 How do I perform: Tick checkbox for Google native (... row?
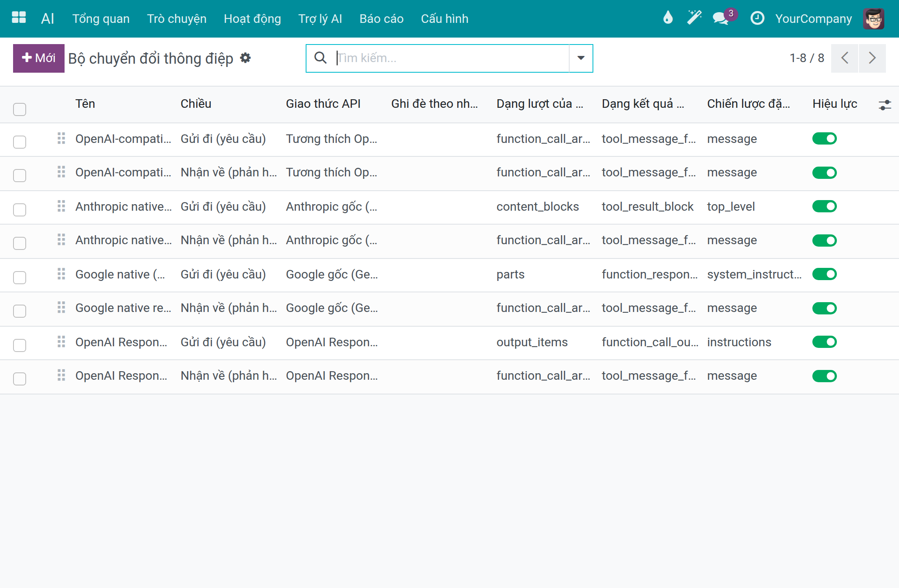click(x=20, y=277)
